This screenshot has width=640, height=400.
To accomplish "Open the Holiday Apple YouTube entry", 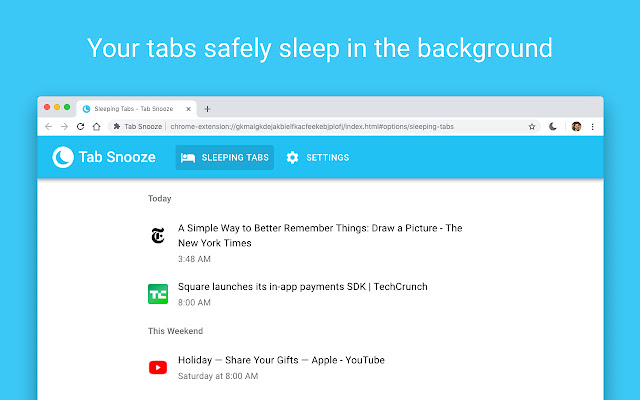I will pos(281,360).
